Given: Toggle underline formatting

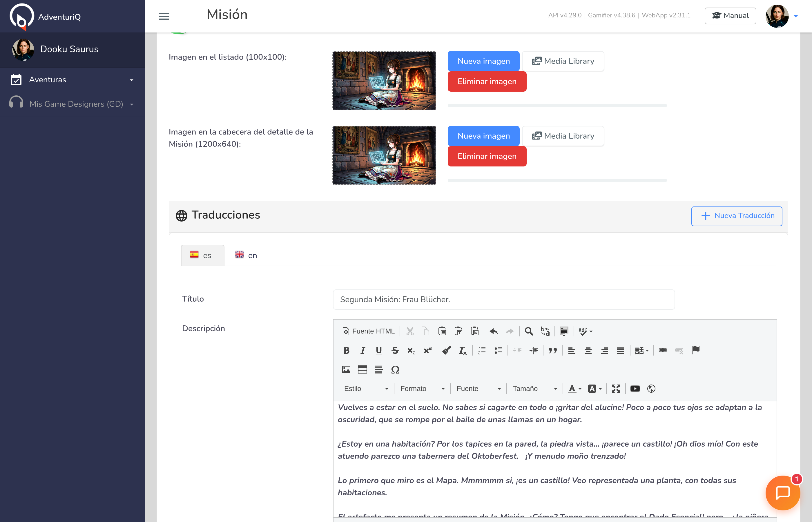Looking at the screenshot, I should 379,351.
